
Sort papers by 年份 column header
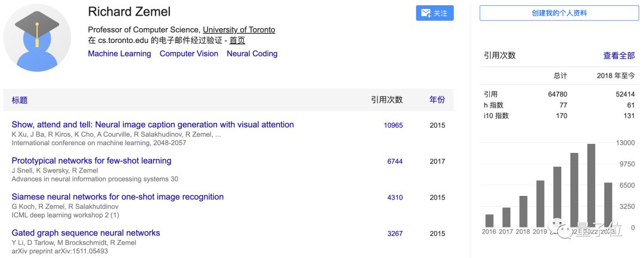(x=437, y=100)
